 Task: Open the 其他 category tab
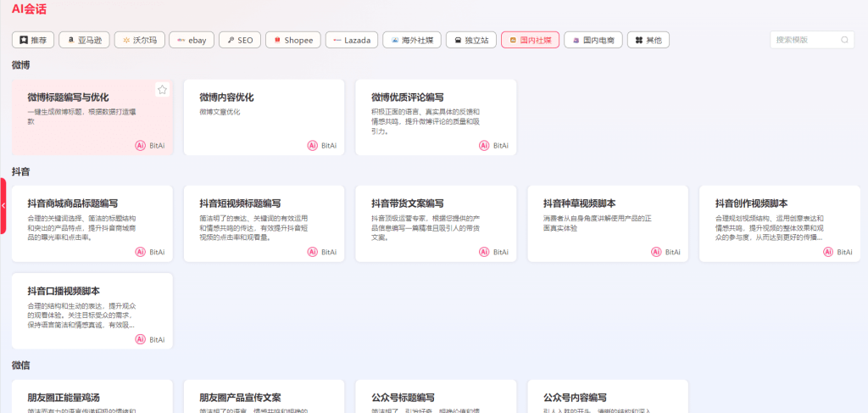pos(647,40)
